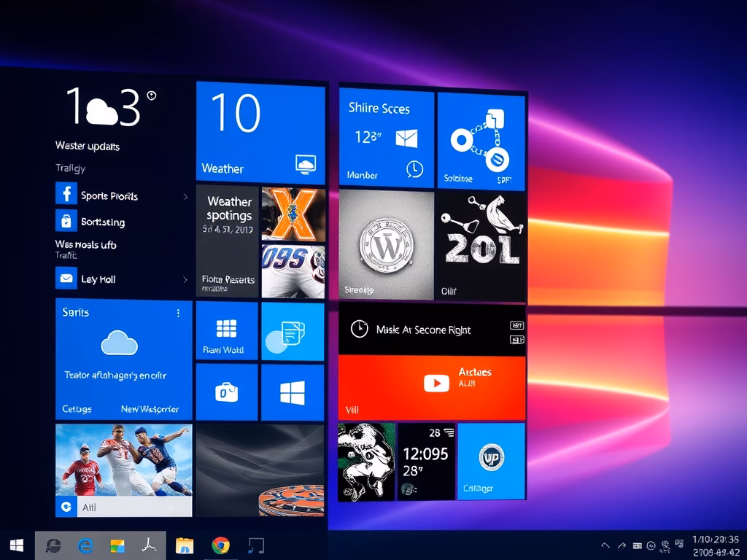Image resolution: width=747 pixels, height=560 pixels.
Task: Open the three-dot menu on the Sarits card
Action: coord(179,312)
